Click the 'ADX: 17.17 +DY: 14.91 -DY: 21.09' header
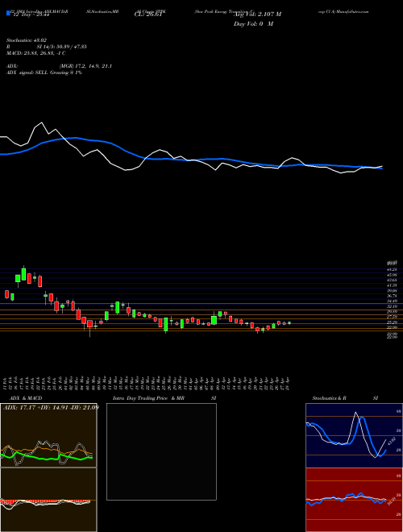This screenshot has height=532, width=403. (x=51, y=407)
